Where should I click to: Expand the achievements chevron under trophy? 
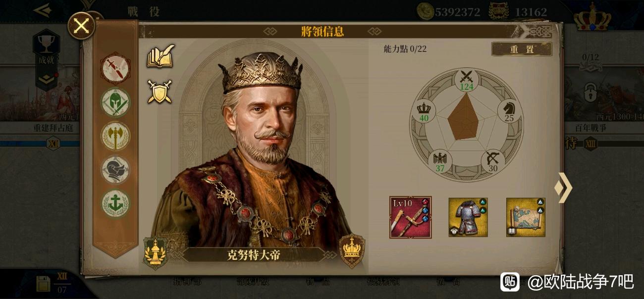[46, 79]
